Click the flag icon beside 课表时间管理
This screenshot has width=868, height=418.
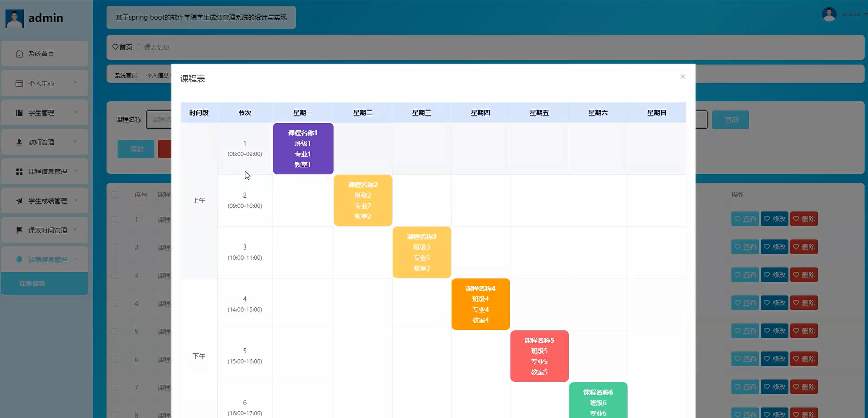point(19,230)
